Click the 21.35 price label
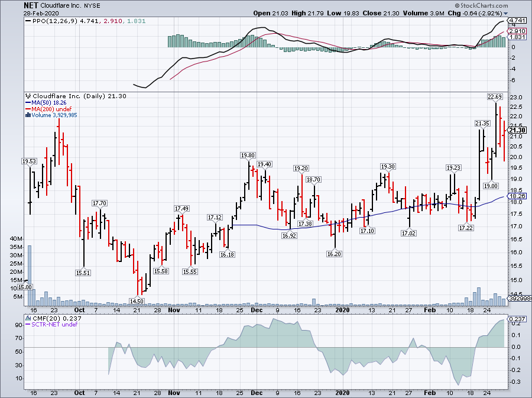The height and width of the screenshot is (398, 532). [482, 124]
